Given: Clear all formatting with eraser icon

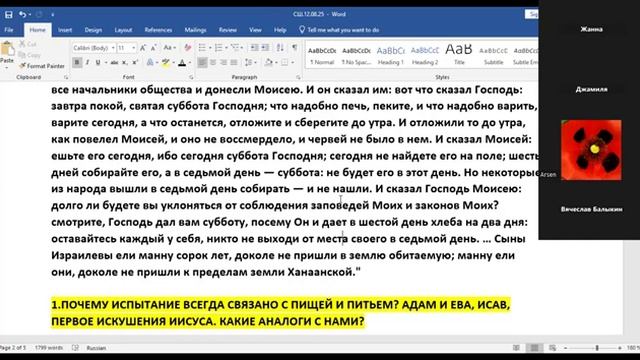Looking at the screenshot, I should tap(188, 48).
